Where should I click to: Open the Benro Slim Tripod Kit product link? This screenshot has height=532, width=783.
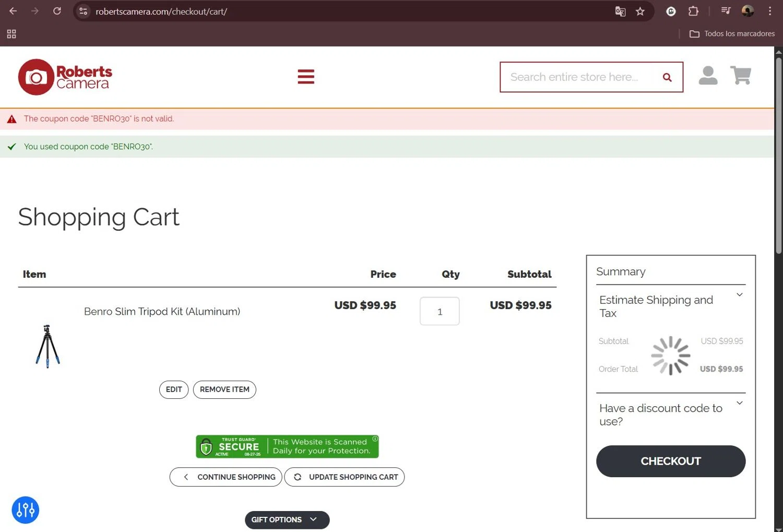[162, 312]
